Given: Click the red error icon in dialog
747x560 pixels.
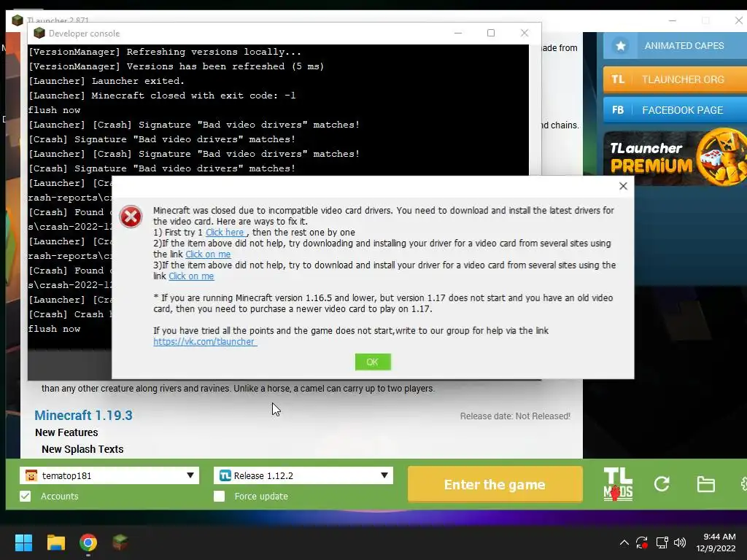Looking at the screenshot, I should (x=131, y=217).
